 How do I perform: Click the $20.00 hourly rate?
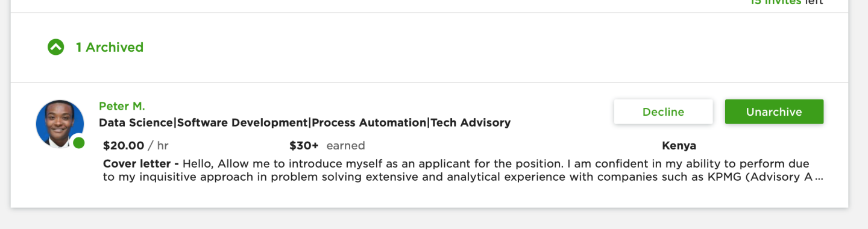coord(124,145)
